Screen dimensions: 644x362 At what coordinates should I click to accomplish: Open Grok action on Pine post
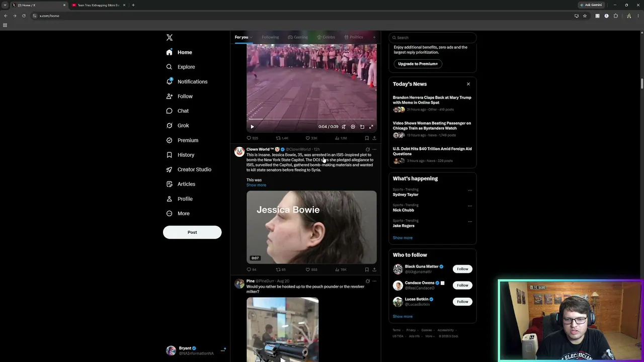click(367, 281)
